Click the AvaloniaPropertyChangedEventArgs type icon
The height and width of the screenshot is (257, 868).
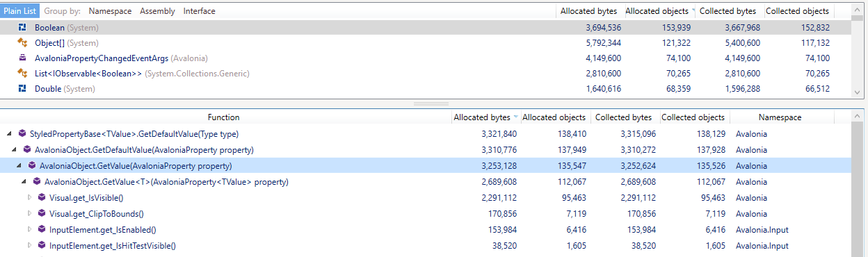point(22,58)
